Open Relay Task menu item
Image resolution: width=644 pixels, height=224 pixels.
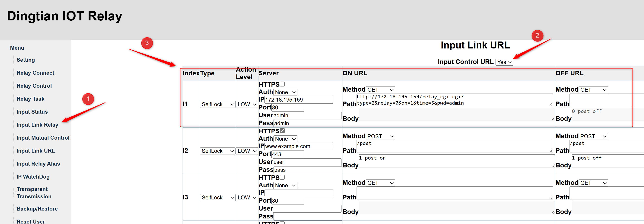click(x=30, y=99)
